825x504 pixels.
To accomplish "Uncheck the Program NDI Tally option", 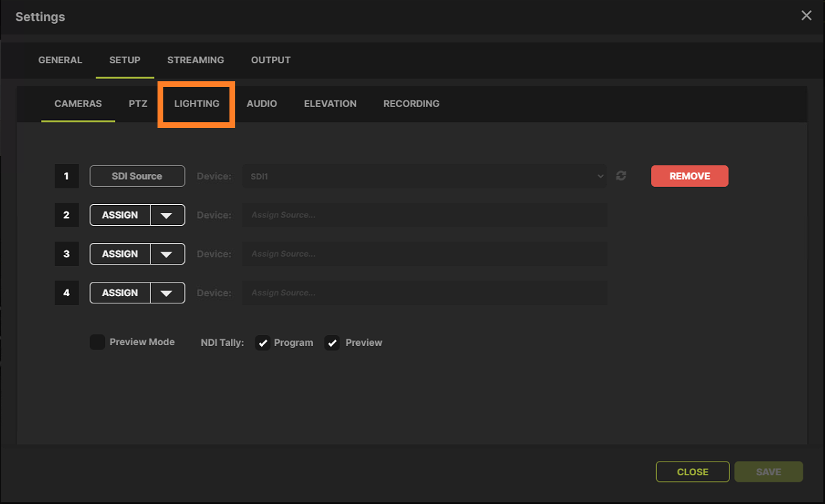I will coord(263,342).
